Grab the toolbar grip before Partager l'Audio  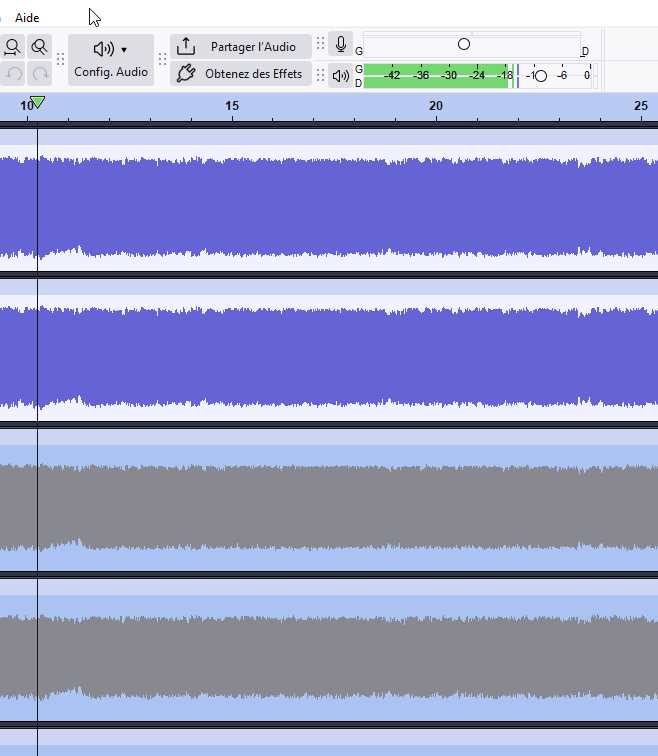pos(162,59)
